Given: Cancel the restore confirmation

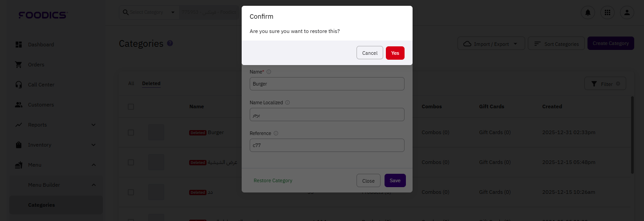Looking at the screenshot, I should coord(369,53).
